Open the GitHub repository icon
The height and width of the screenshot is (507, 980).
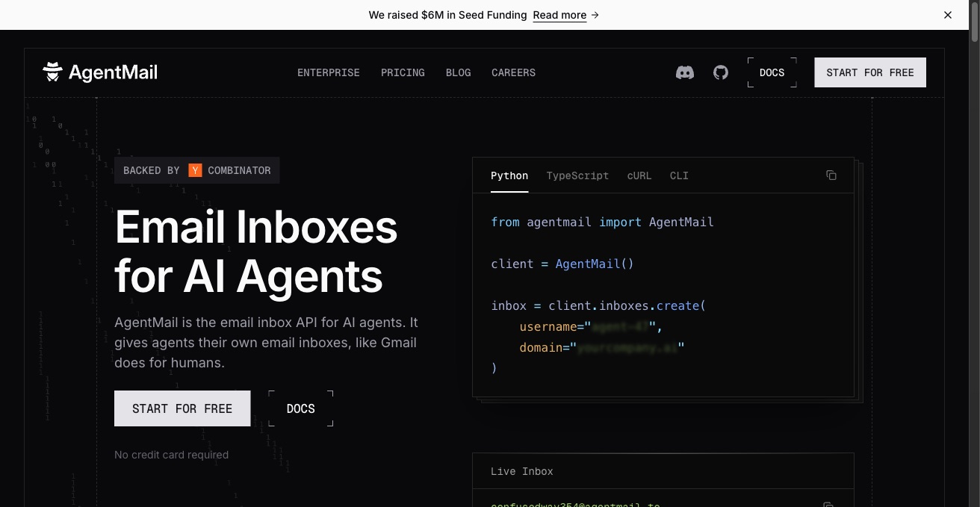(x=720, y=72)
